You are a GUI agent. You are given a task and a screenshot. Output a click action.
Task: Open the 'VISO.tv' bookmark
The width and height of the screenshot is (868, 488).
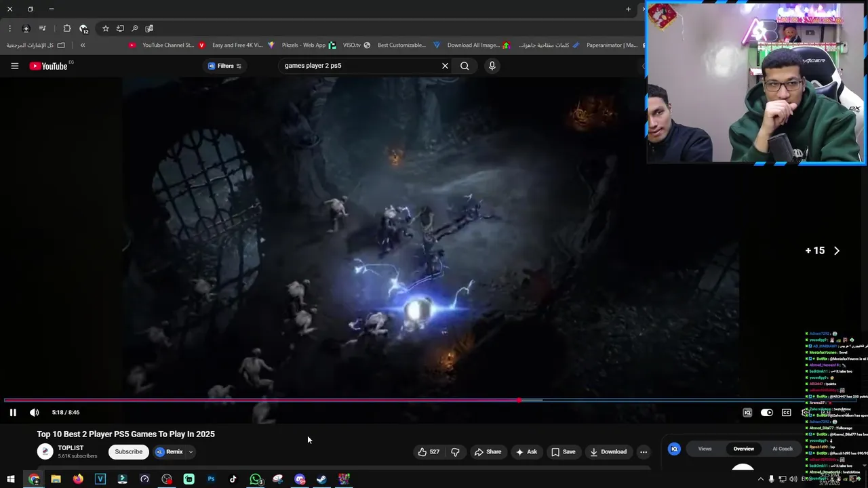[346, 45]
